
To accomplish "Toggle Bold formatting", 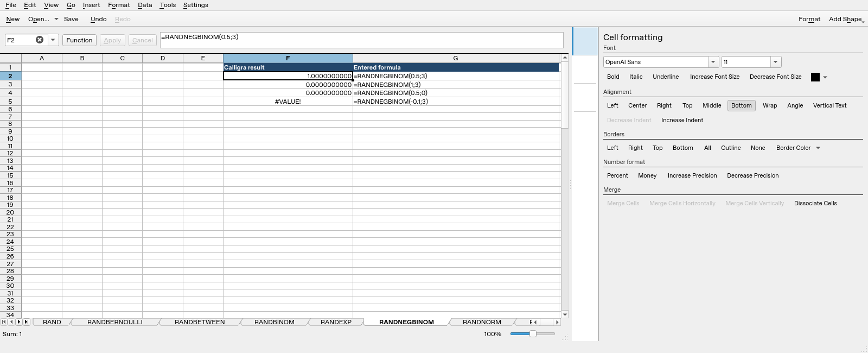I will (613, 77).
